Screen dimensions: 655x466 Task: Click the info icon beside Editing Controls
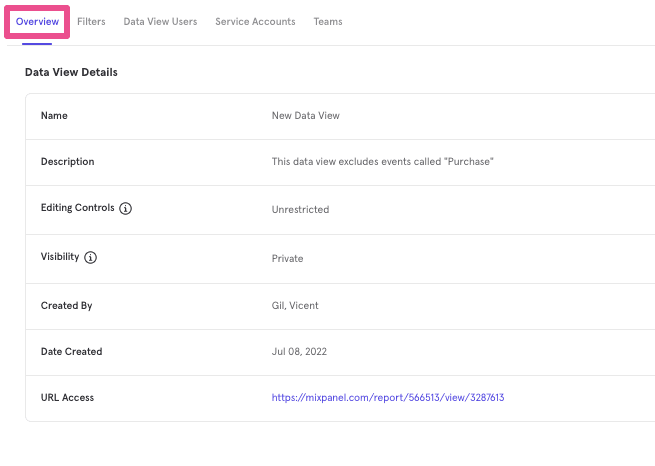click(x=126, y=209)
